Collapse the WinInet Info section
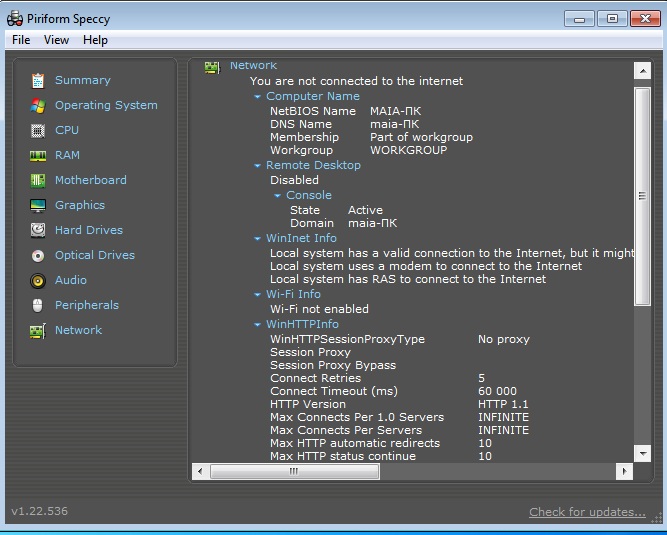Screen dimensions: 667x535 (258, 239)
